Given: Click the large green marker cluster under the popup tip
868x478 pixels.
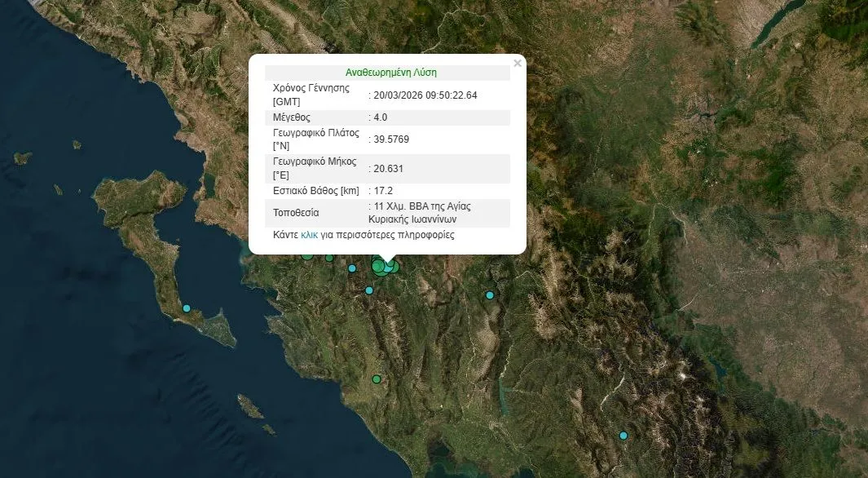Looking at the screenshot, I should coord(381,266).
